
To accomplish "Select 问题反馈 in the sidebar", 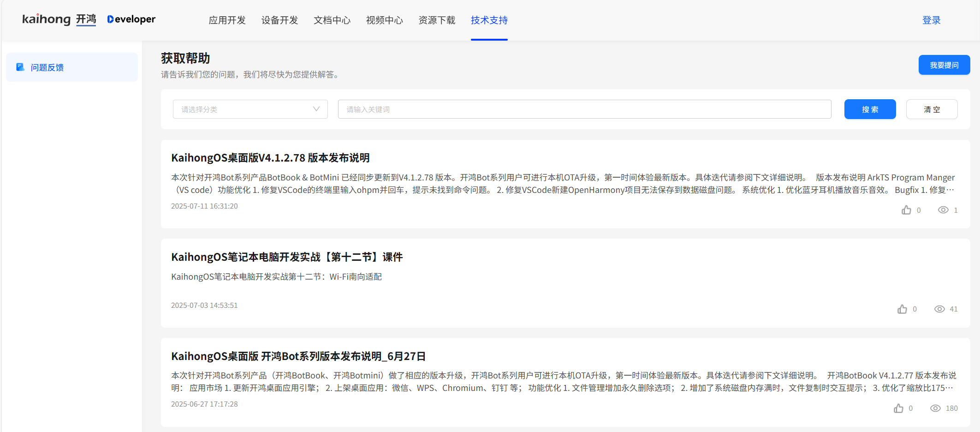I will click(x=72, y=67).
